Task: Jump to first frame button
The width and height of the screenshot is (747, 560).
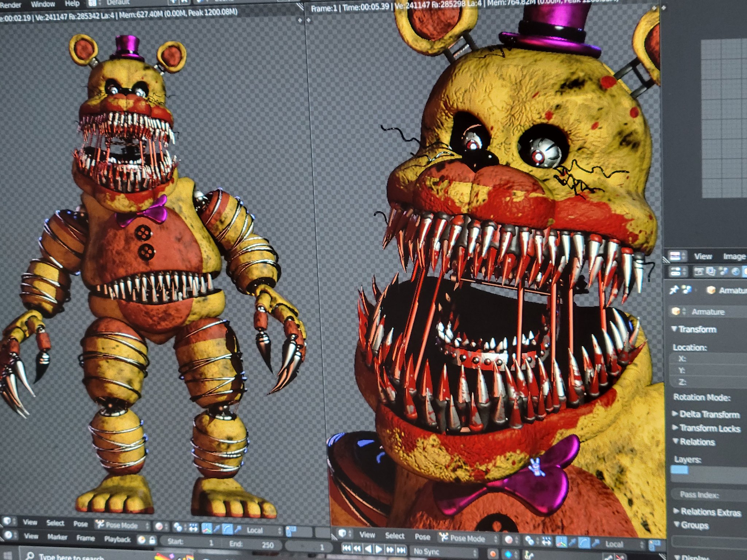Action: tap(347, 548)
